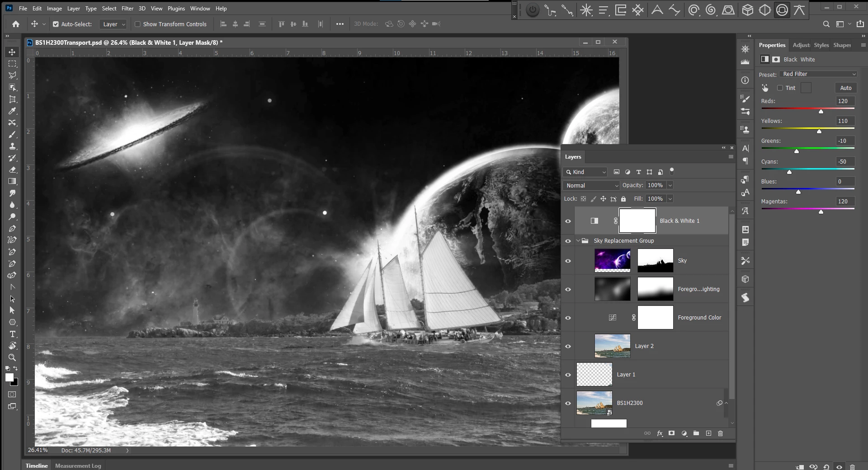868x470 pixels.
Task: Switch to the Styles tab
Action: click(x=821, y=45)
